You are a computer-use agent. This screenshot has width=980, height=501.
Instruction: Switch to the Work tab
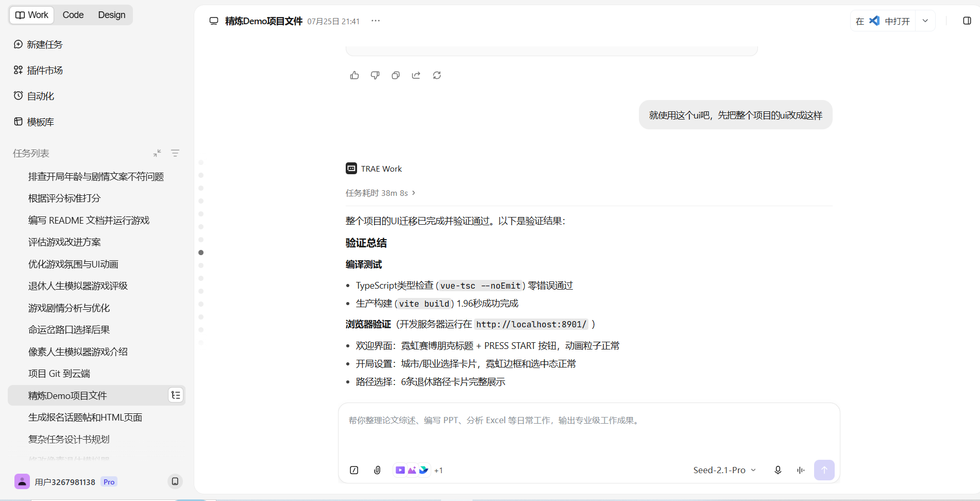pyautogui.click(x=32, y=15)
